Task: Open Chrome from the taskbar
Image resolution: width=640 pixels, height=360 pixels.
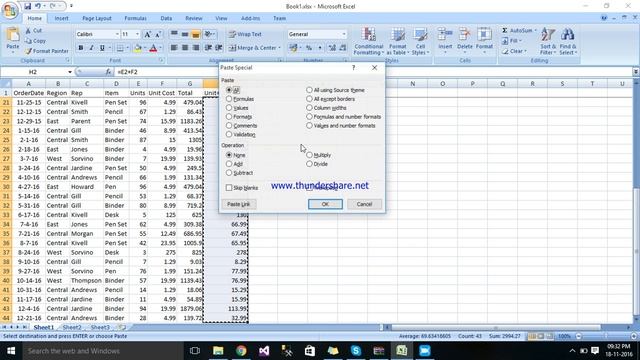Action: pyautogui.click(x=241, y=351)
